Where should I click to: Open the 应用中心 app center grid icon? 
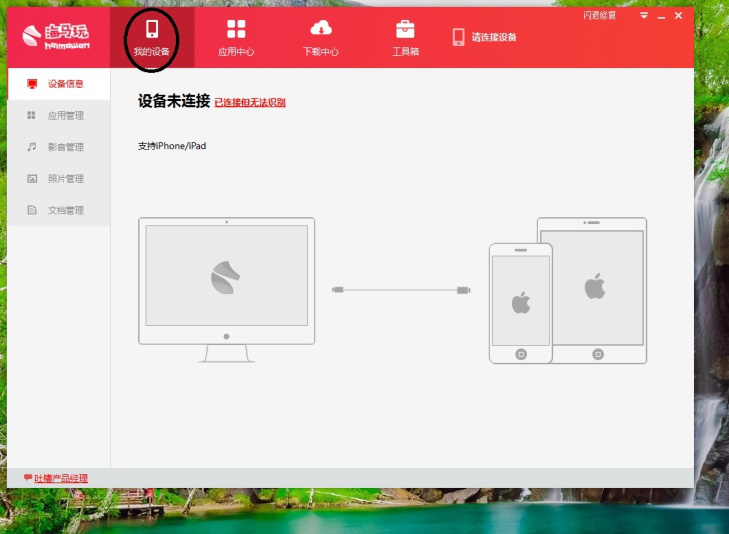click(x=236, y=30)
